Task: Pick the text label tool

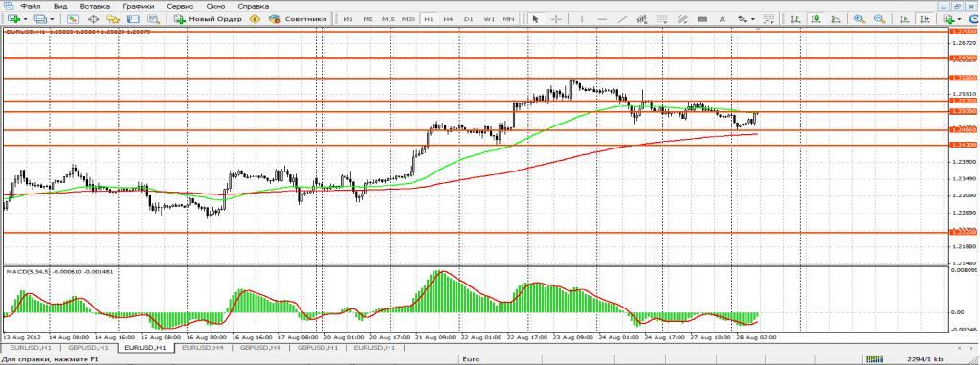Action: (723, 19)
